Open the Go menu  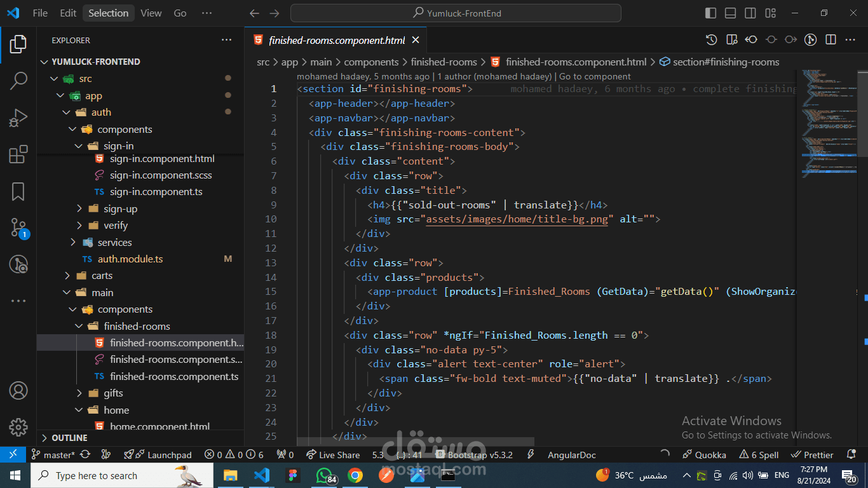pyautogui.click(x=180, y=13)
